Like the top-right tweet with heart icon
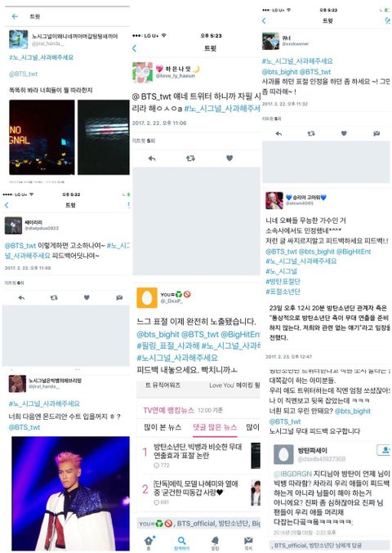392x553 pixels. click(x=344, y=133)
